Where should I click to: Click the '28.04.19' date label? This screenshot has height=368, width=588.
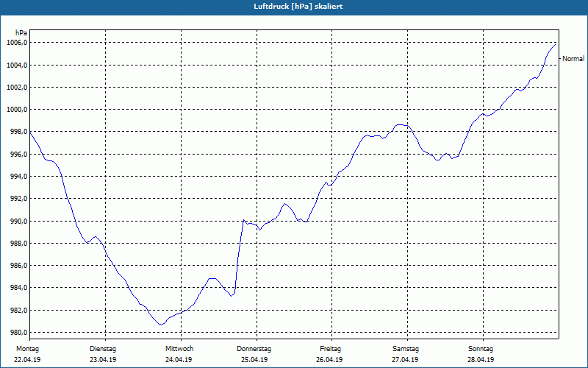(481, 360)
